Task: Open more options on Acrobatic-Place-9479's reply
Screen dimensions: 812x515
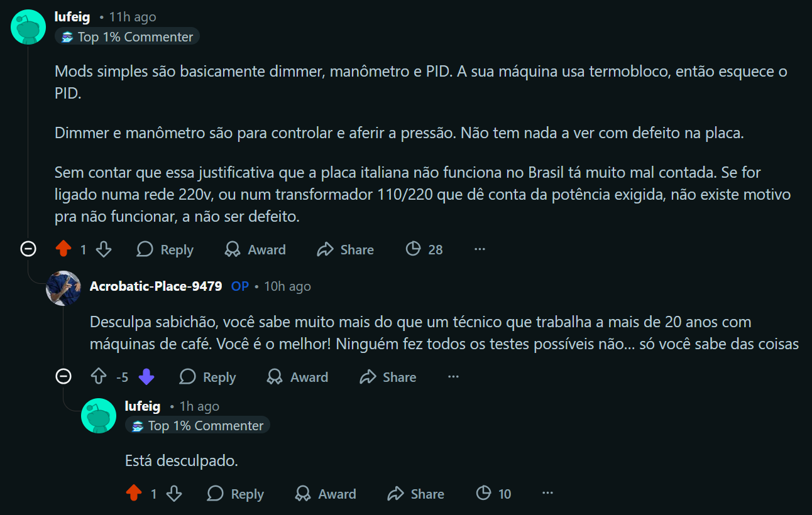Action: pos(453,377)
